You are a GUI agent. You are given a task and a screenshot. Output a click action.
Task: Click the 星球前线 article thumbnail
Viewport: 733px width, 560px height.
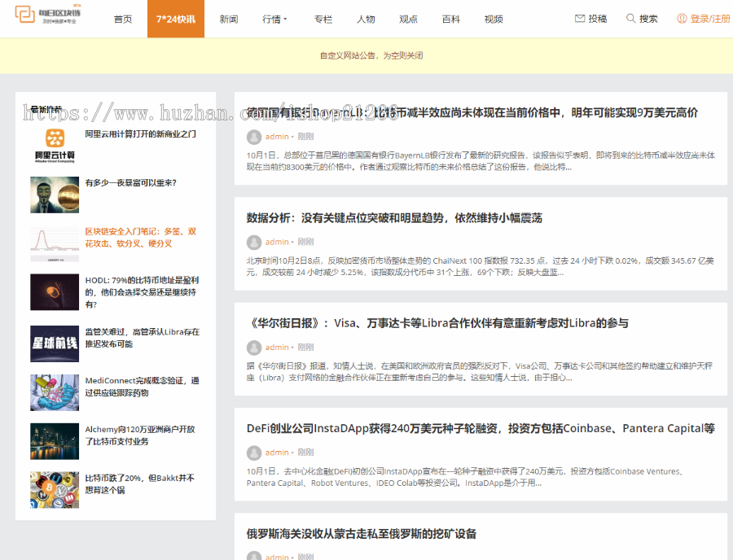pos(54,343)
